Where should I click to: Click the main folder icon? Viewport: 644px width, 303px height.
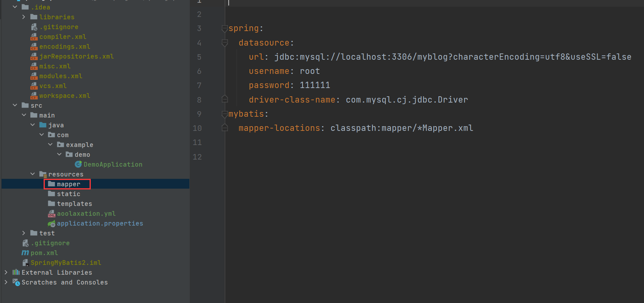point(34,115)
